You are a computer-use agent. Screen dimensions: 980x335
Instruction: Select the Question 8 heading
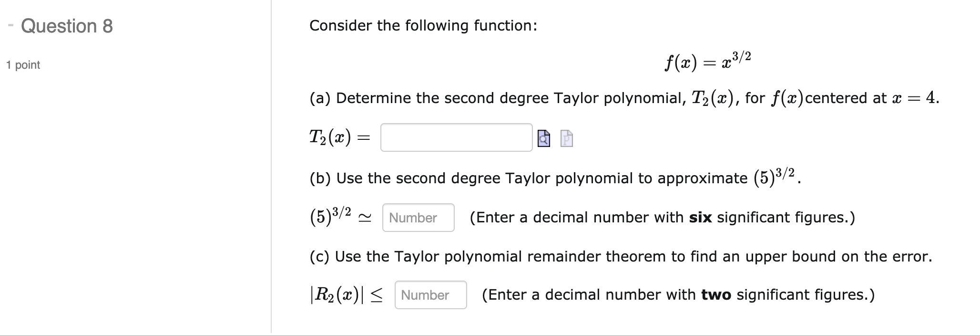68,26
